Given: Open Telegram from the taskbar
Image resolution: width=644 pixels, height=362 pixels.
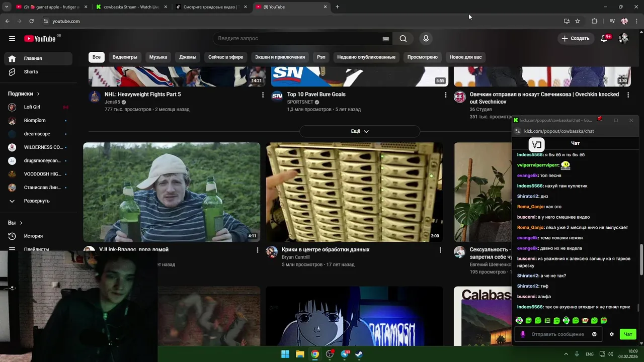Looking at the screenshot, I should (x=345, y=354).
